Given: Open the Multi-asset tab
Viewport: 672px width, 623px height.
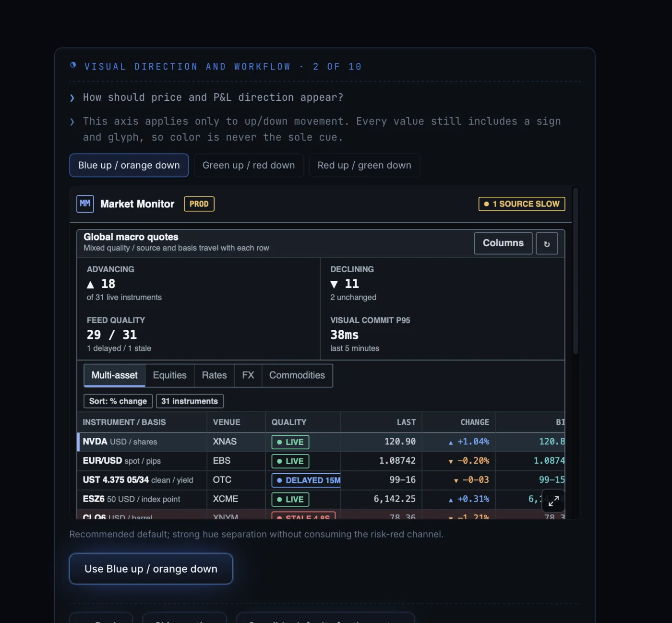Looking at the screenshot, I should [115, 375].
